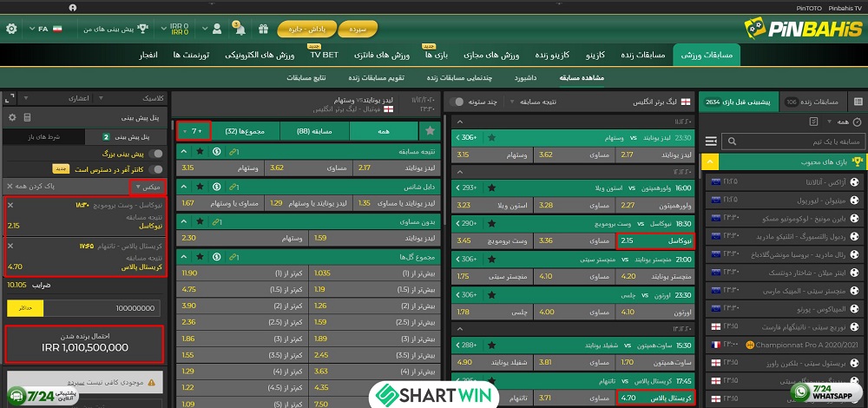Switch to the شرط های باز tab

point(43,137)
